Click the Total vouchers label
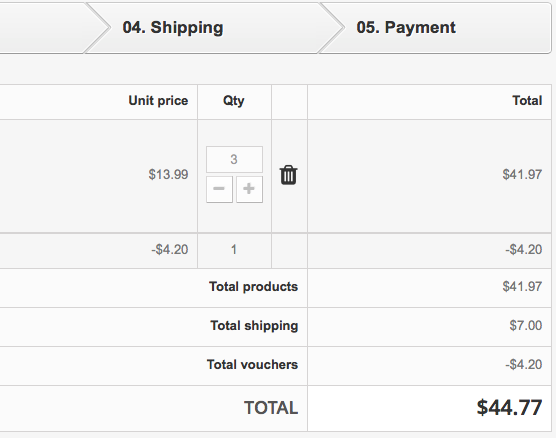This screenshot has width=556, height=438. click(x=252, y=365)
